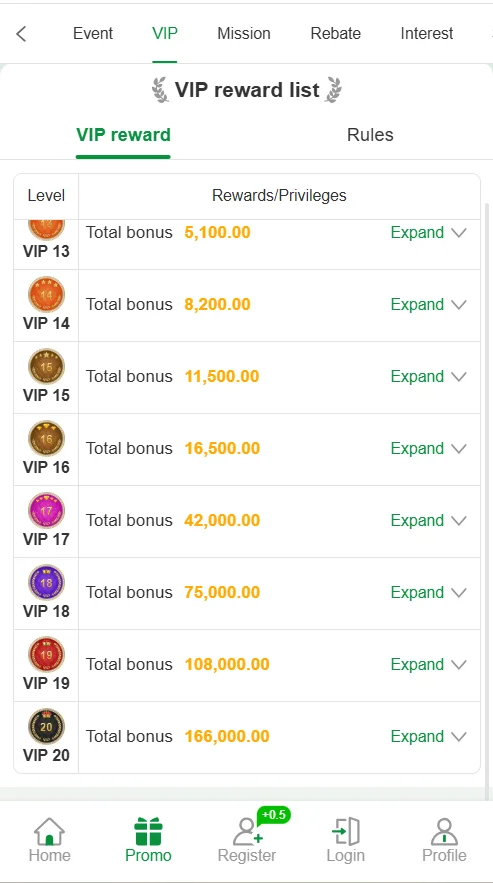Screen dimensions: 493x883
Task: Click the VIP 20 black badge
Action: [46, 726]
